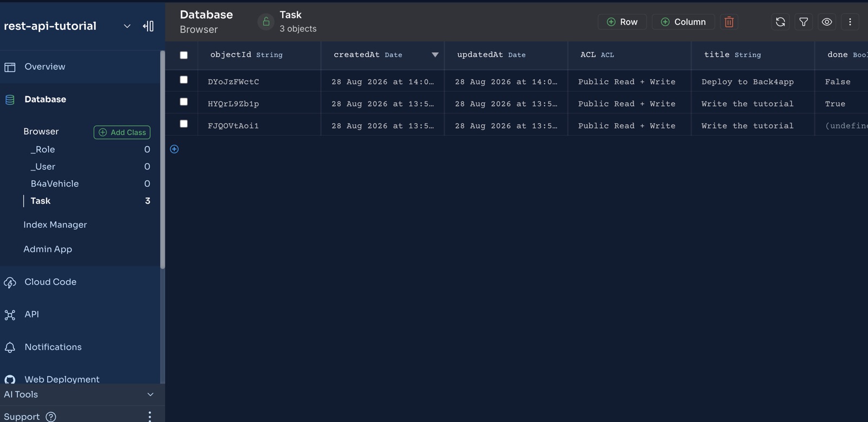Viewport: 868px width, 422px height.
Task: Click the 'False' done cell
Action: [842, 81]
